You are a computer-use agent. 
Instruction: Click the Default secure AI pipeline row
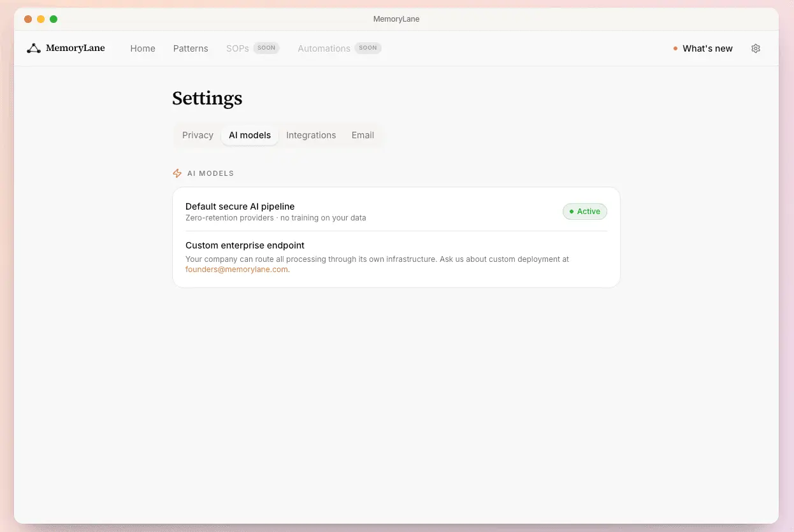396,212
